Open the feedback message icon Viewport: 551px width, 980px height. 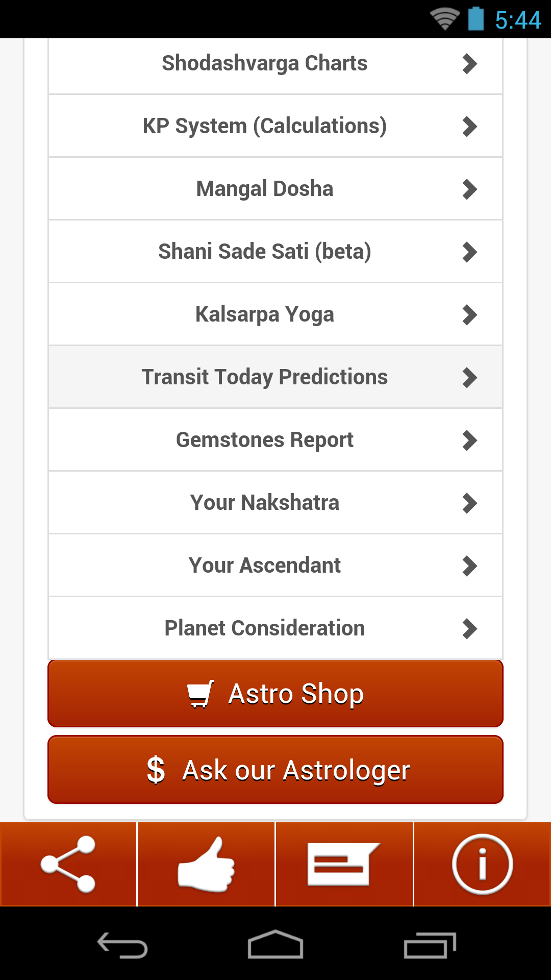point(344,864)
